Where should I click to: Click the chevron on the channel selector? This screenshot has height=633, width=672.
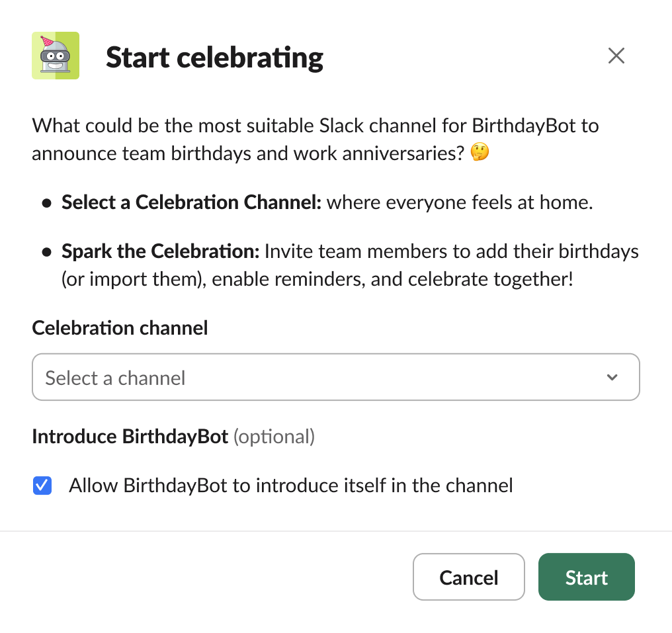pyautogui.click(x=612, y=377)
